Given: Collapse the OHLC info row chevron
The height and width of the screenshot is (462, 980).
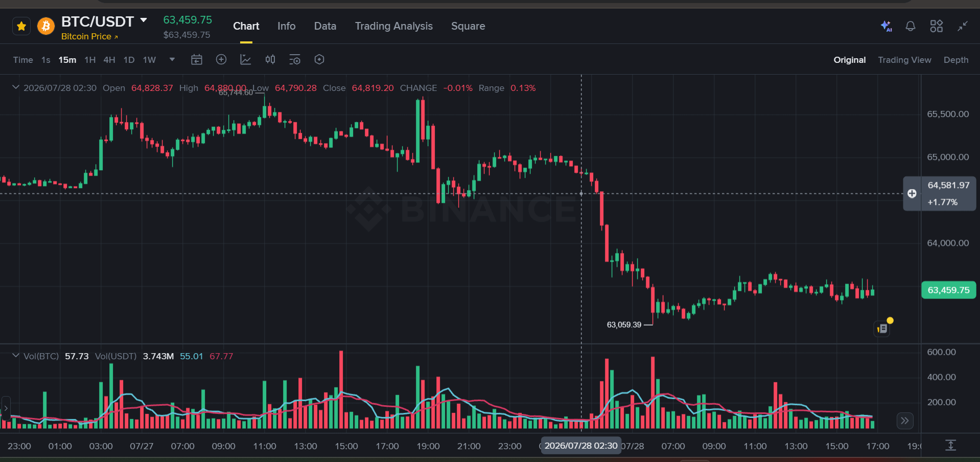Looking at the screenshot, I should point(16,87).
